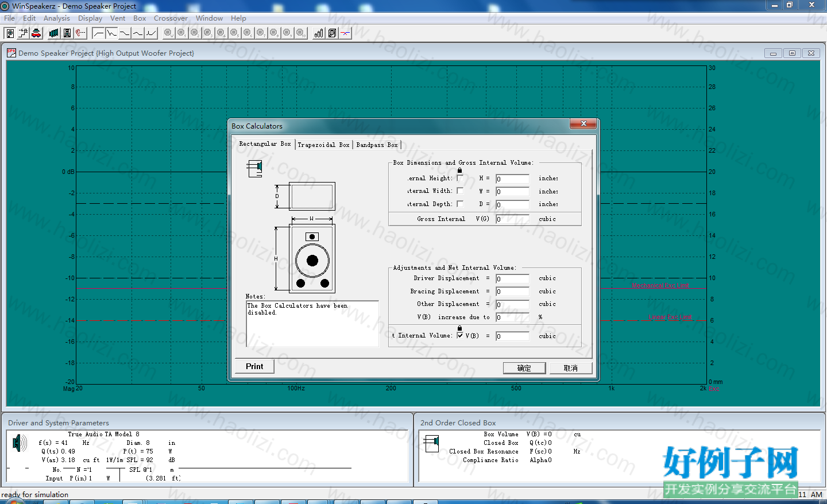Click the Gross Internal V(G) input field
Screen dimensions: 827x504
512,219
